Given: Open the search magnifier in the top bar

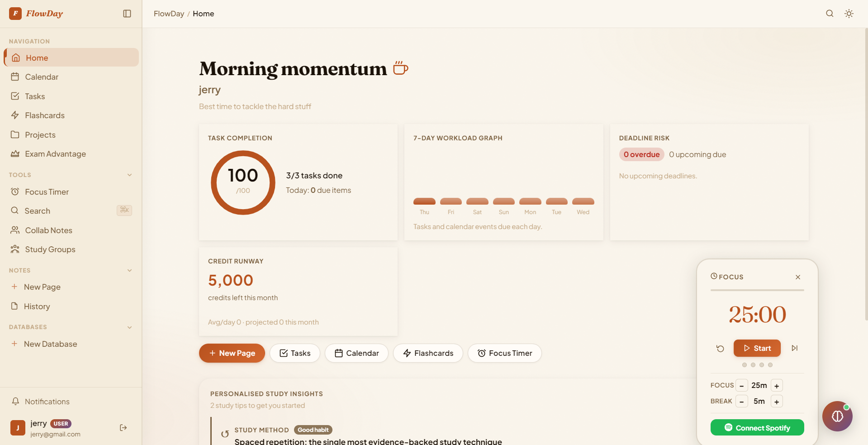Looking at the screenshot, I should (830, 14).
